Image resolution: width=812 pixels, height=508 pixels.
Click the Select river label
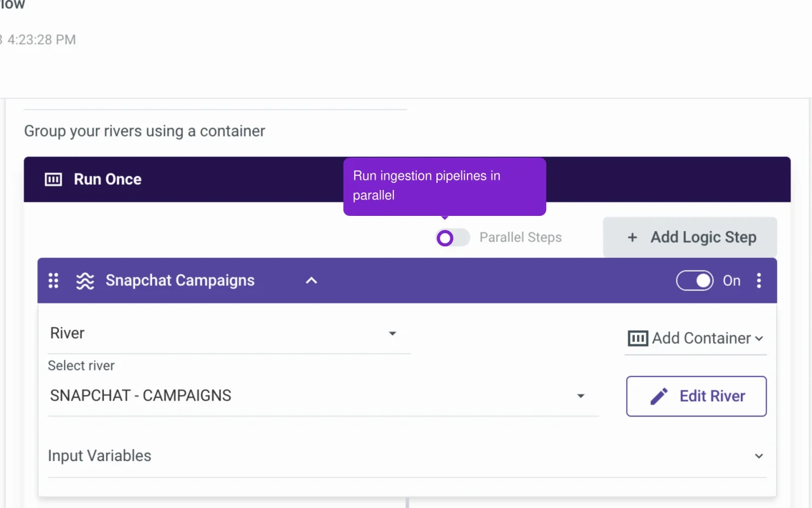coord(81,366)
